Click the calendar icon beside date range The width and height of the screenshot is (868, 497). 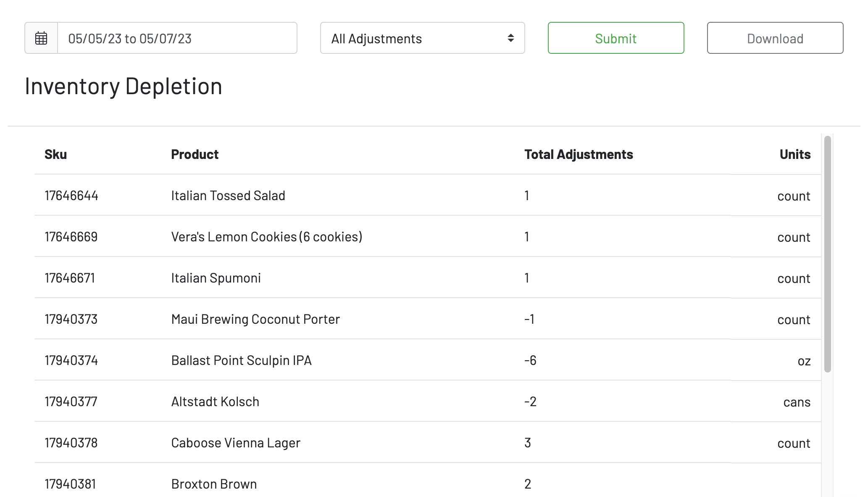[x=41, y=38]
